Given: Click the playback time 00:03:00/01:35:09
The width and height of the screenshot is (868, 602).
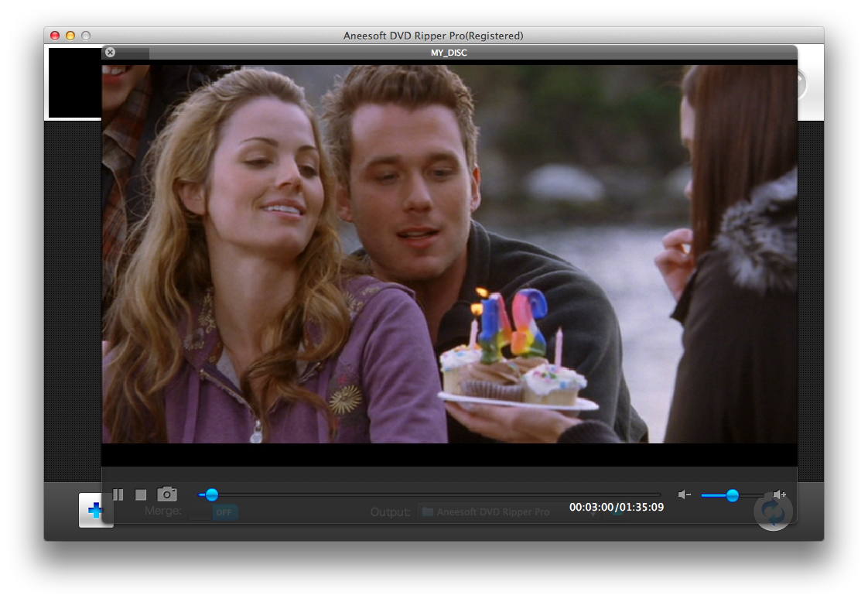Looking at the screenshot, I should pyautogui.click(x=616, y=508).
